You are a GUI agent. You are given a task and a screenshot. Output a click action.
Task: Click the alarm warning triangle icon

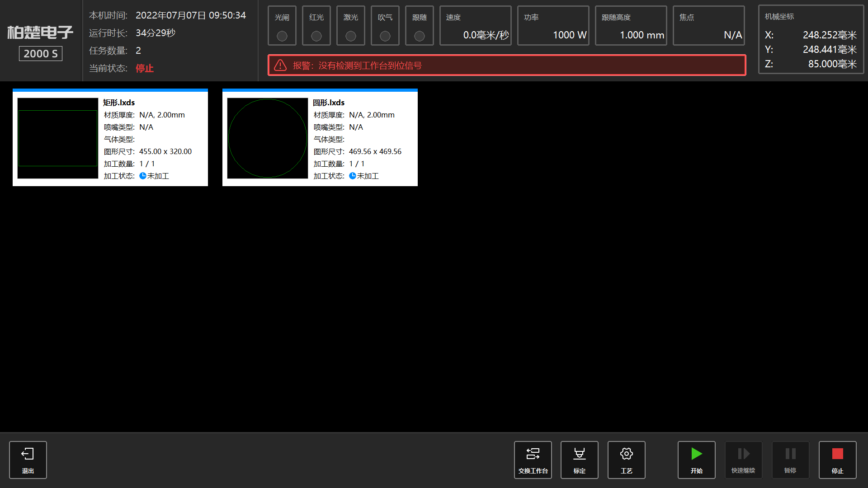(280, 66)
